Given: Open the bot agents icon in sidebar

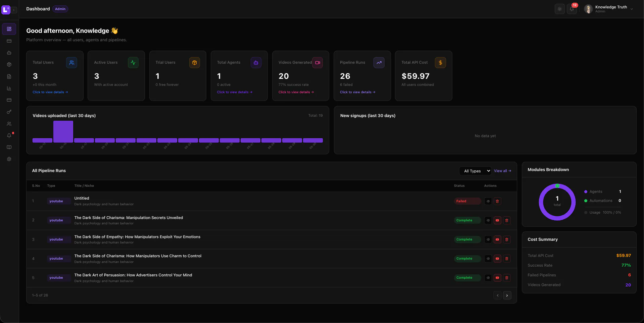Looking at the screenshot, I should tap(9, 53).
